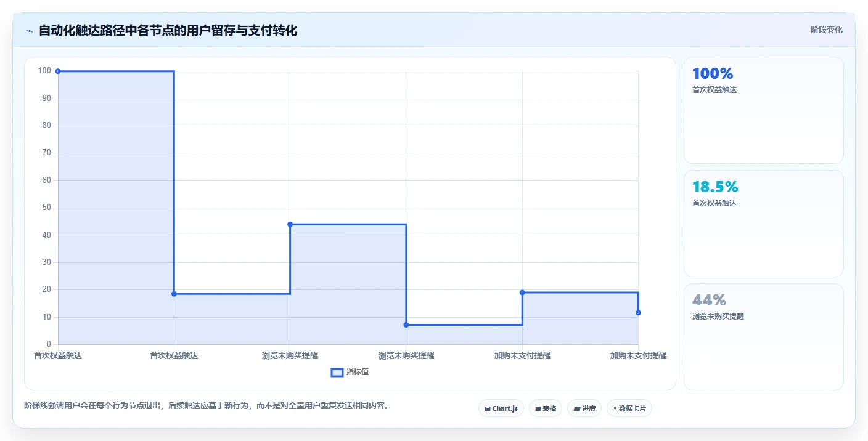
Task: Toggle the 指标值 legend swatch
Action: tap(337, 372)
